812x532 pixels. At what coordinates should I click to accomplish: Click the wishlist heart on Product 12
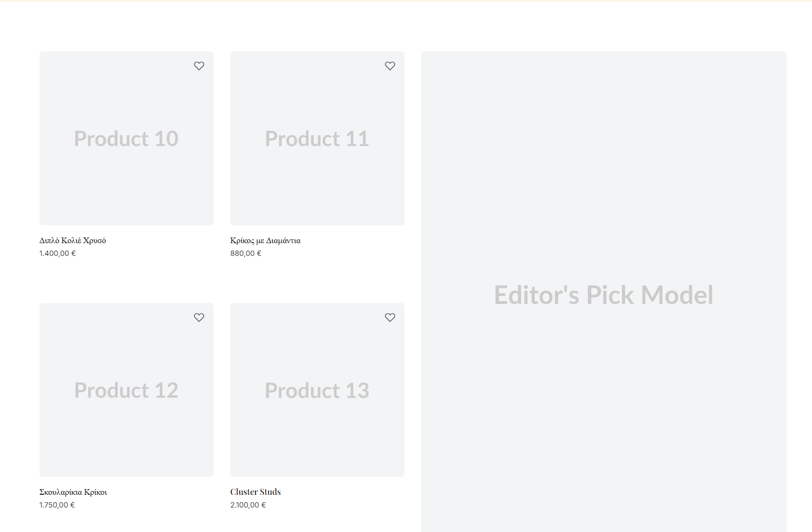(x=199, y=318)
